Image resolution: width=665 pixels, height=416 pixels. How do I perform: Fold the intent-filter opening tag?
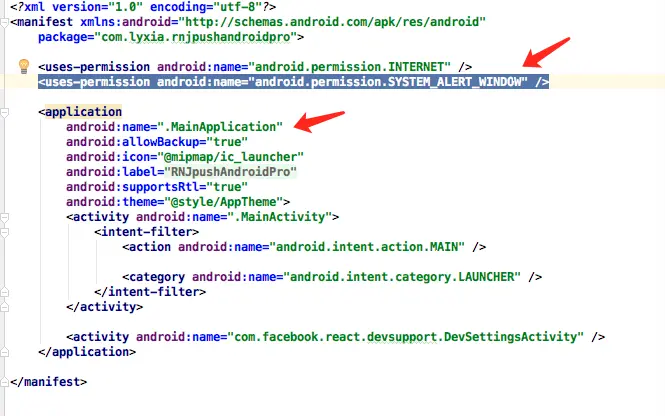point(5,232)
